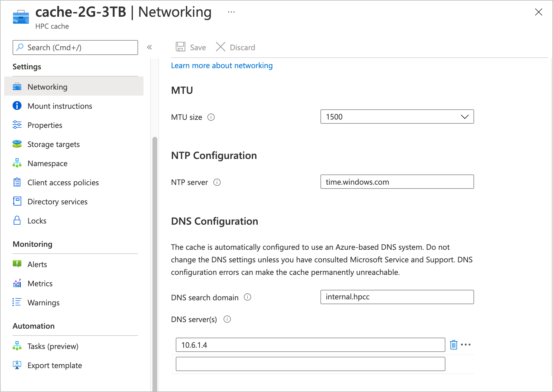This screenshot has width=553, height=392.
Task: Select the Namespace icon in sidebar
Action: click(x=17, y=163)
